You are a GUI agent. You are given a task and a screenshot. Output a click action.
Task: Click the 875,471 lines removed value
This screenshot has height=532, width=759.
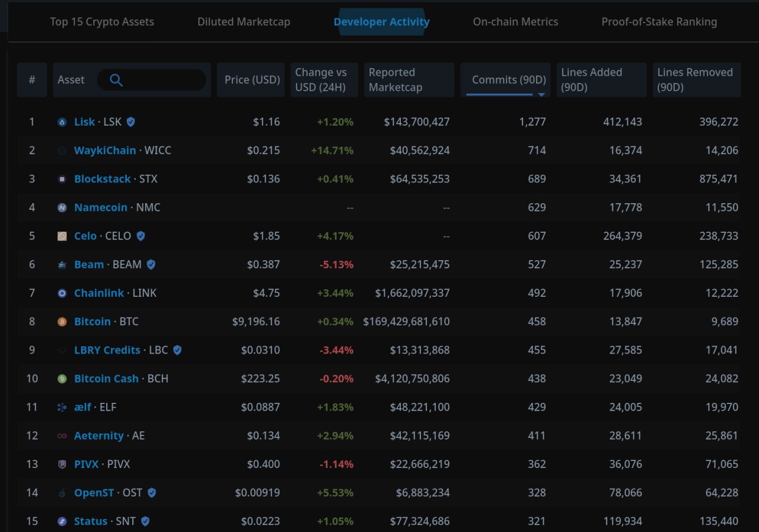point(719,179)
